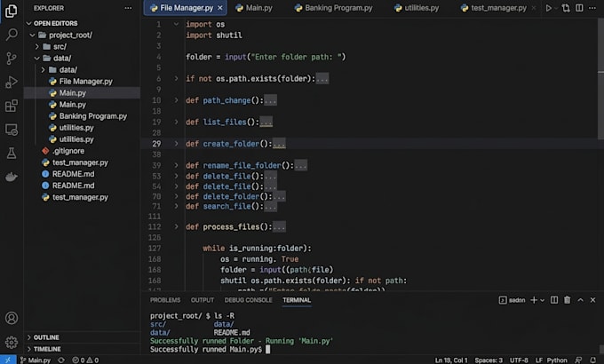Open errors and warnings count
This screenshot has width=604, height=364.
pyautogui.click(x=85, y=360)
